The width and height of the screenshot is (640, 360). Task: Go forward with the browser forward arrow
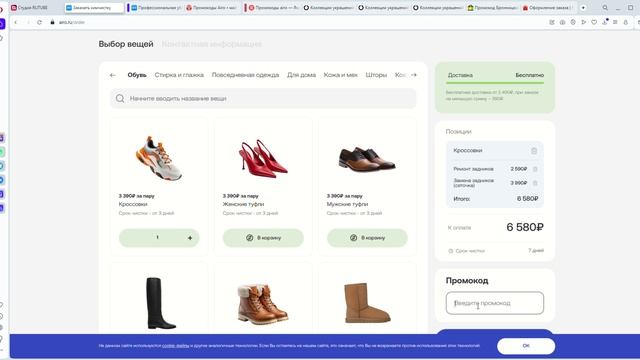pos(28,22)
